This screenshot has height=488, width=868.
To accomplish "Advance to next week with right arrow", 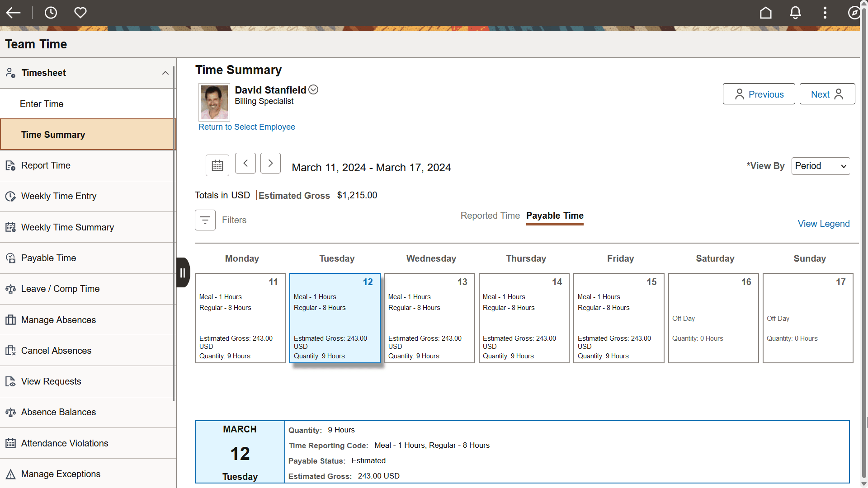I will tap(270, 163).
